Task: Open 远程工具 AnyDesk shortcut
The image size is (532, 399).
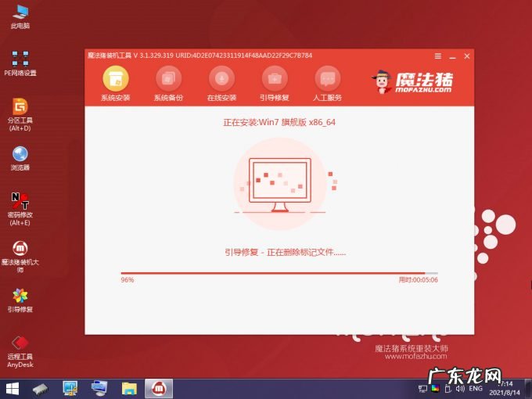Action: point(20,352)
